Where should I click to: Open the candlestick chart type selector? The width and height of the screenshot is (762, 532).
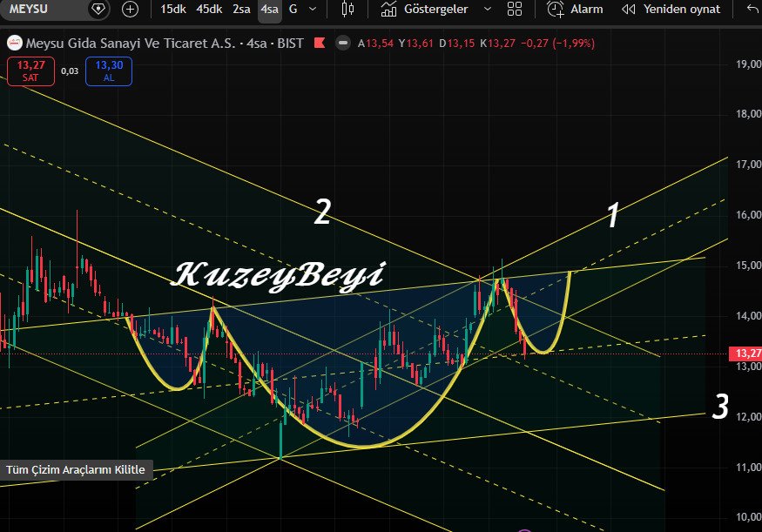pos(347,9)
